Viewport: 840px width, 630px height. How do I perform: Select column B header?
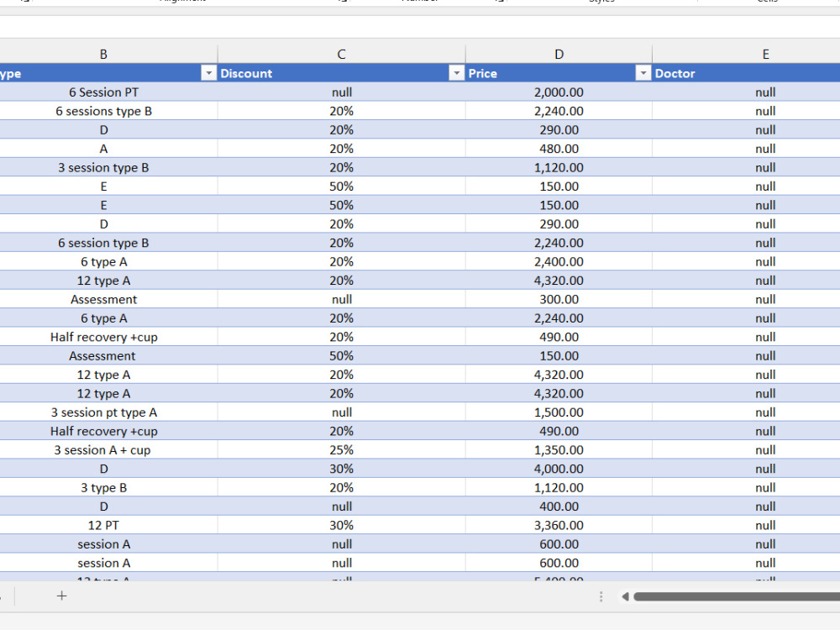(x=103, y=54)
